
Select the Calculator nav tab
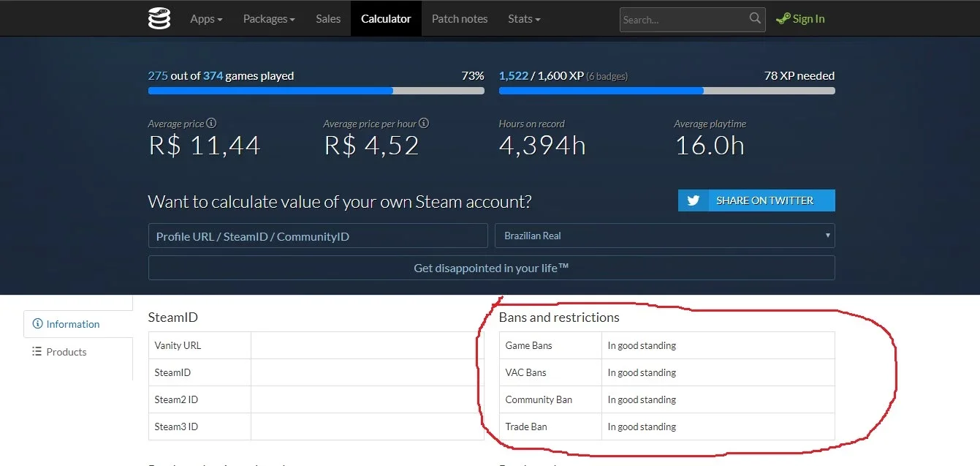(x=386, y=19)
